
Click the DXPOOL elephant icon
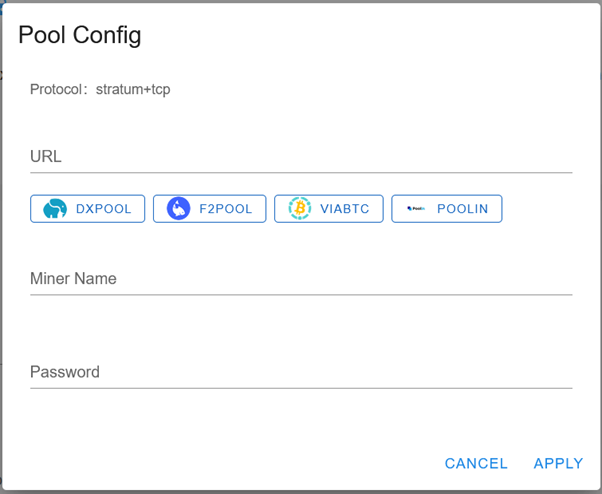55,208
